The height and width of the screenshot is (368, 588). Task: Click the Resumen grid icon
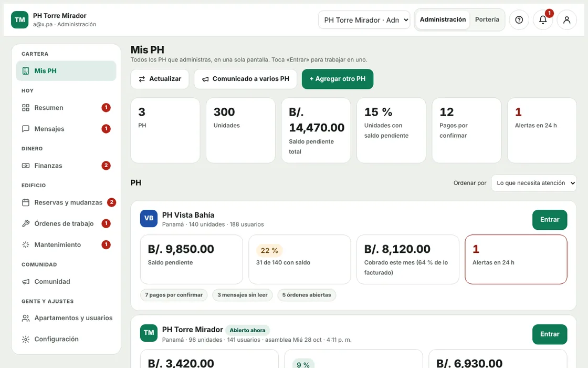click(x=26, y=108)
